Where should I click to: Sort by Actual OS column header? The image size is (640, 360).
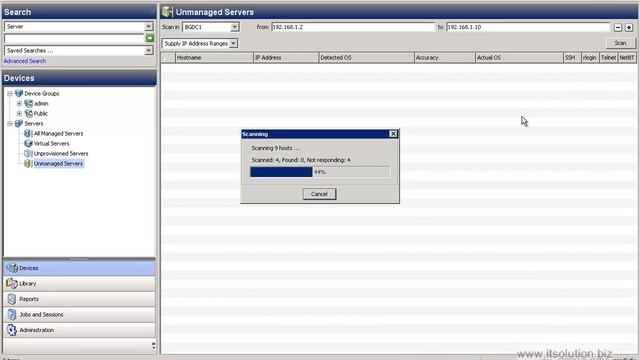point(519,58)
